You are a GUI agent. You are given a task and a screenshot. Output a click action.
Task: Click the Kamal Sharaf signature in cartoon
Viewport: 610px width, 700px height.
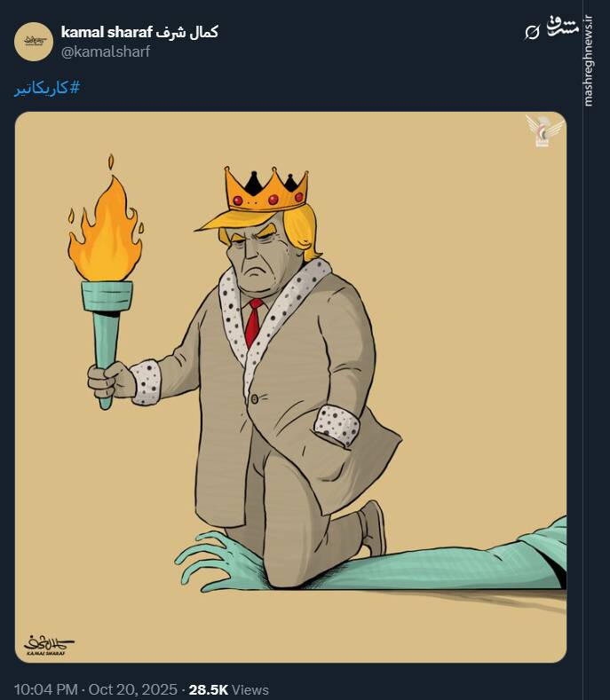[x=49, y=643]
